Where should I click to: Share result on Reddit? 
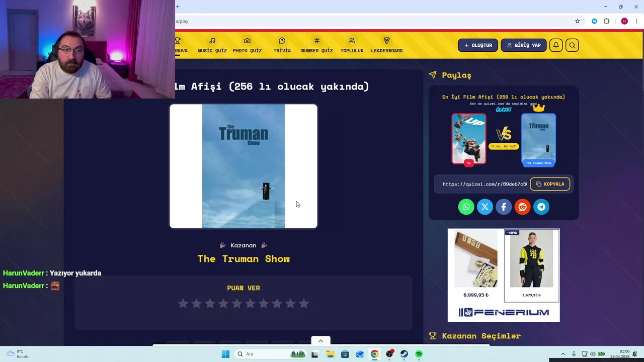pyautogui.click(x=522, y=207)
